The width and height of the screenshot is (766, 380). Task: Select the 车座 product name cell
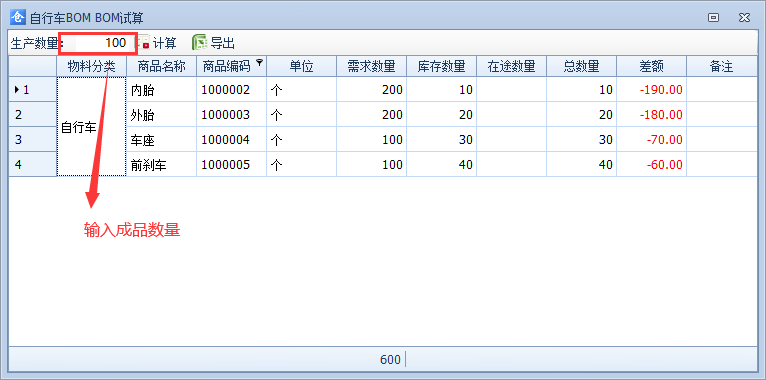pyautogui.click(x=162, y=139)
